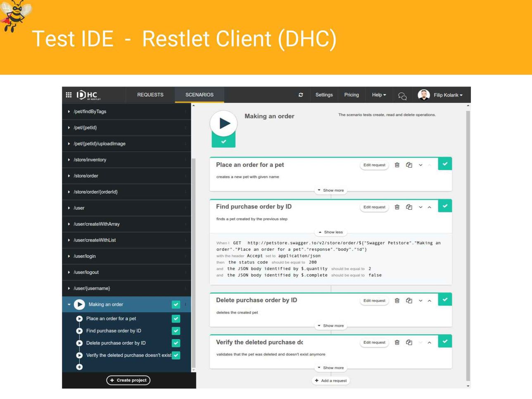This screenshot has height=399, width=532.
Task: Toggle Verify deleted purchase sidebar checkbox
Action: (176, 355)
